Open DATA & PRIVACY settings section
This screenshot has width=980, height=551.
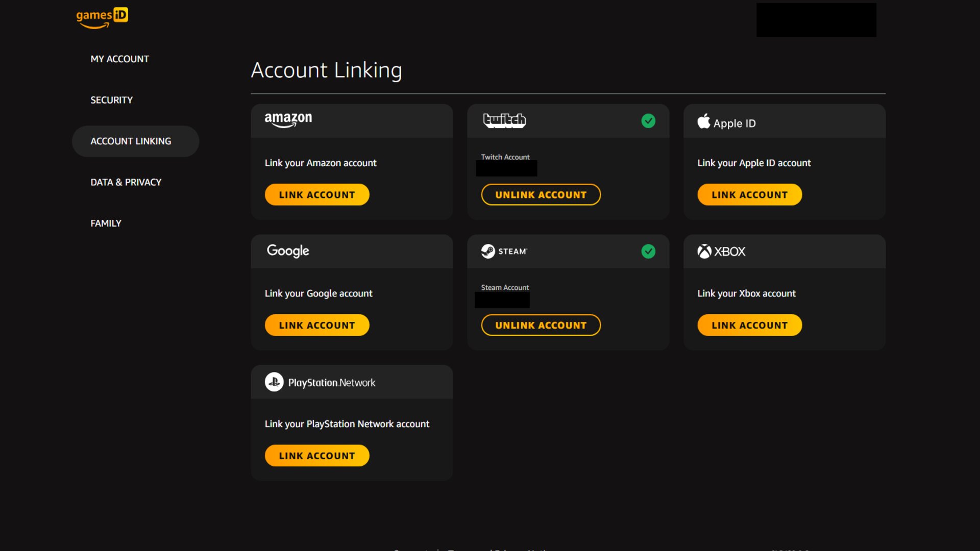point(125,182)
